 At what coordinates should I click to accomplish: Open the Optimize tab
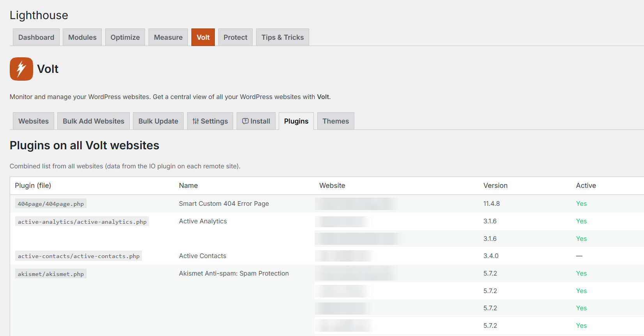tap(125, 37)
